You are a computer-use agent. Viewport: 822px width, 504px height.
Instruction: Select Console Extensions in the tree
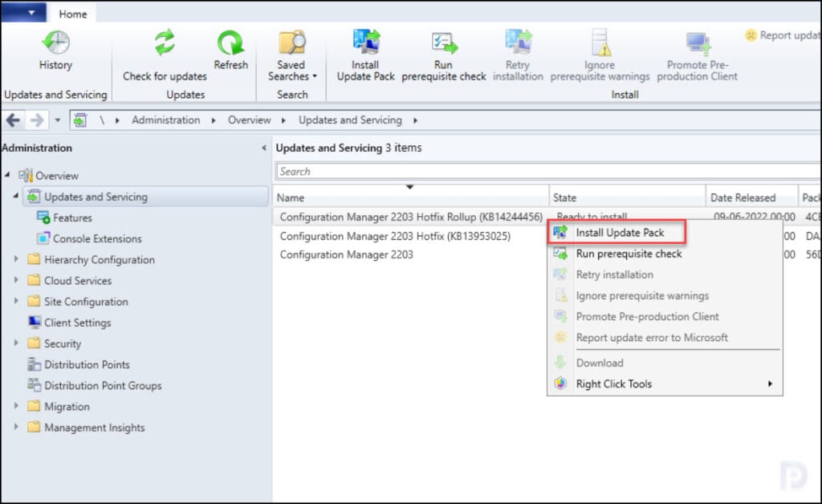(97, 238)
